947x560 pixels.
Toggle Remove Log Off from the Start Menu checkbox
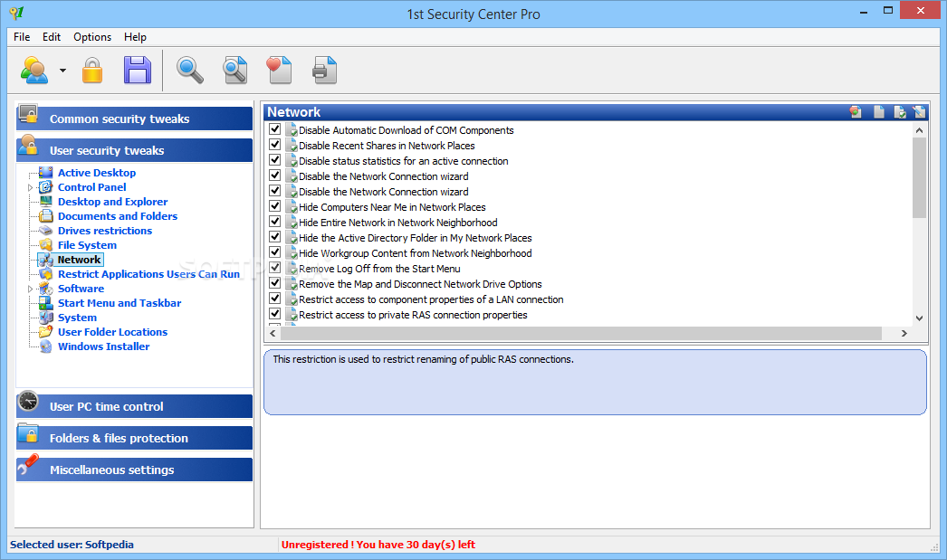275,268
